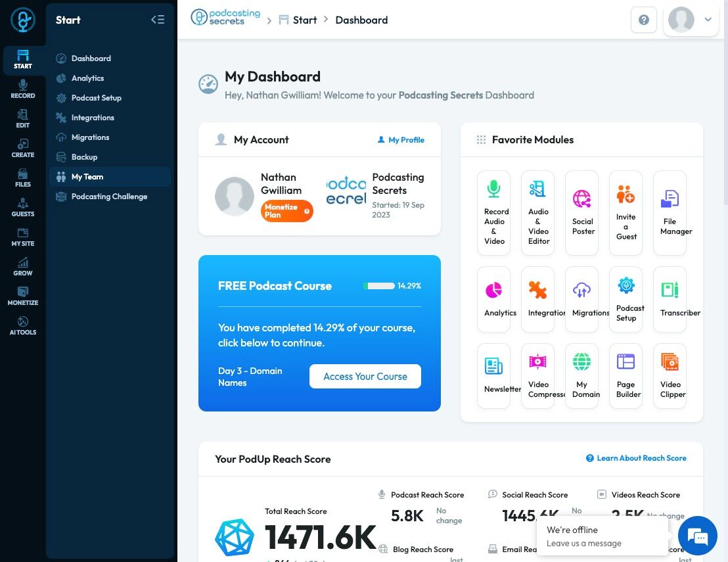The height and width of the screenshot is (562, 728).
Task: Click the help question mark button
Action: click(643, 20)
